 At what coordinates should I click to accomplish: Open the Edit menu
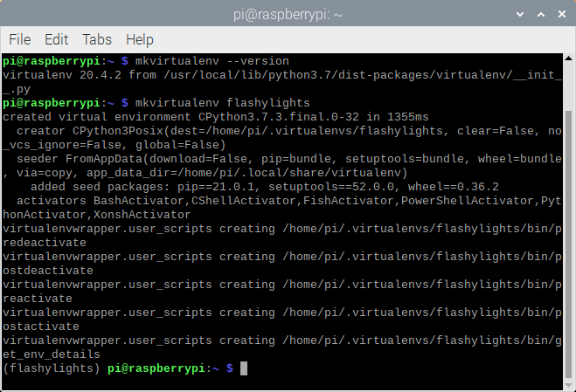coord(56,39)
